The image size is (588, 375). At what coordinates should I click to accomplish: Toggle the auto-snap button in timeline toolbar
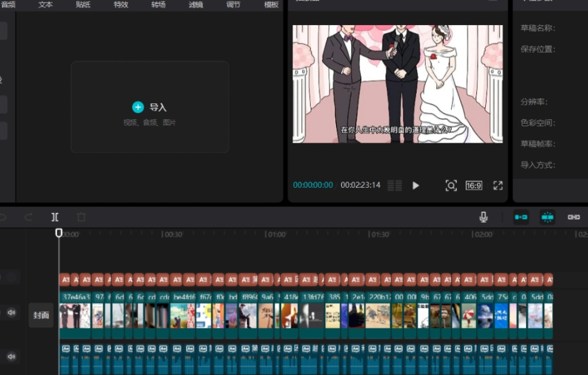(547, 218)
